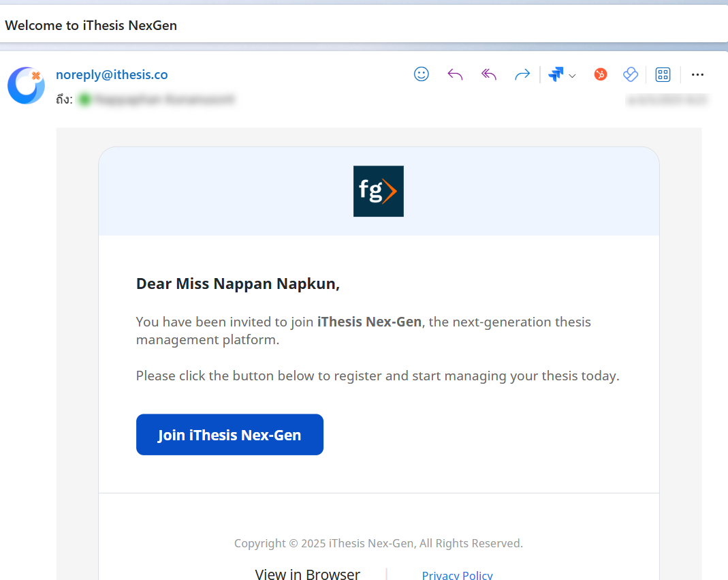Open the Apps grid icon

tap(663, 74)
